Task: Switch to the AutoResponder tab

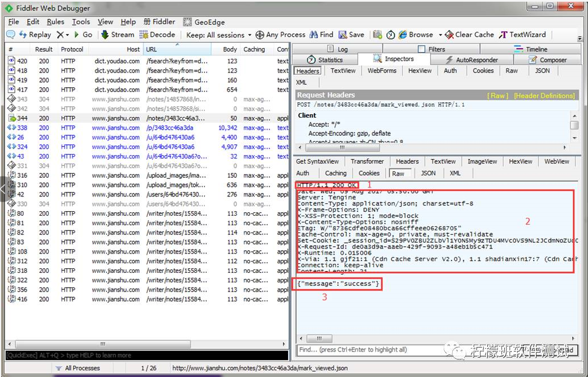Action: 472,59
